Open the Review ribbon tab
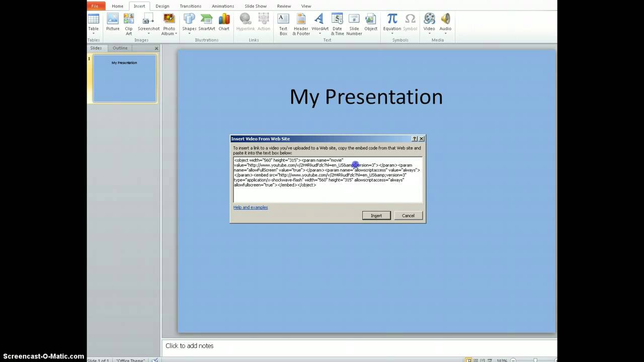Viewport: 644px width, 362px height. tap(284, 6)
